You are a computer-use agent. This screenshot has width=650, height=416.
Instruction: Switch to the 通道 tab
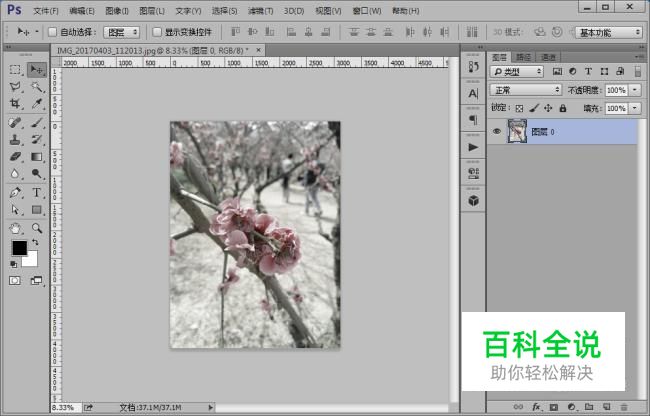[548, 57]
